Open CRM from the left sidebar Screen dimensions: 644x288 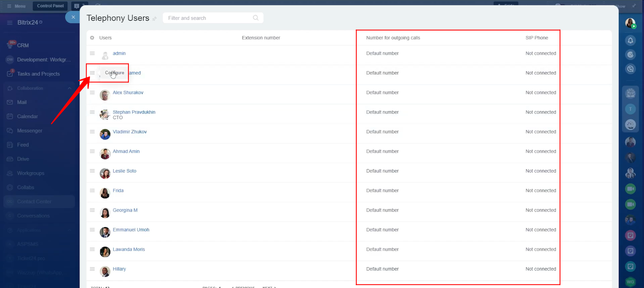click(23, 45)
